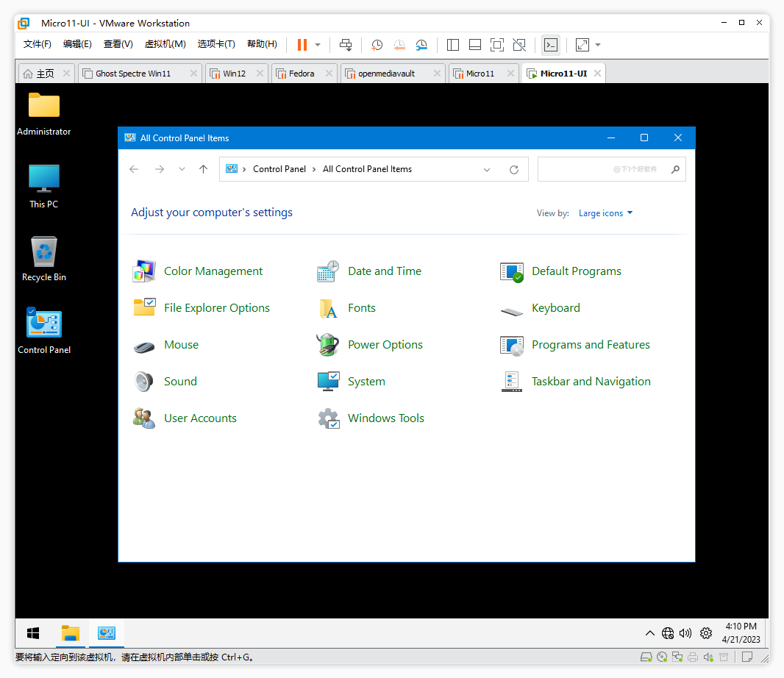The height and width of the screenshot is (678, 784).
Task: Open the 虚拟机(M) menu
Action: pyautogui.click(x=165, y=44)
